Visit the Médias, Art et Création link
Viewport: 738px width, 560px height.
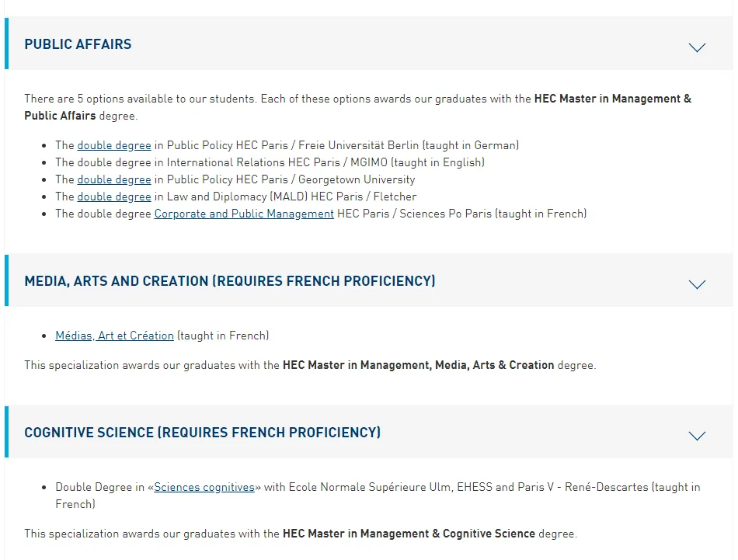pyautogui.click(x=114, y=336)
